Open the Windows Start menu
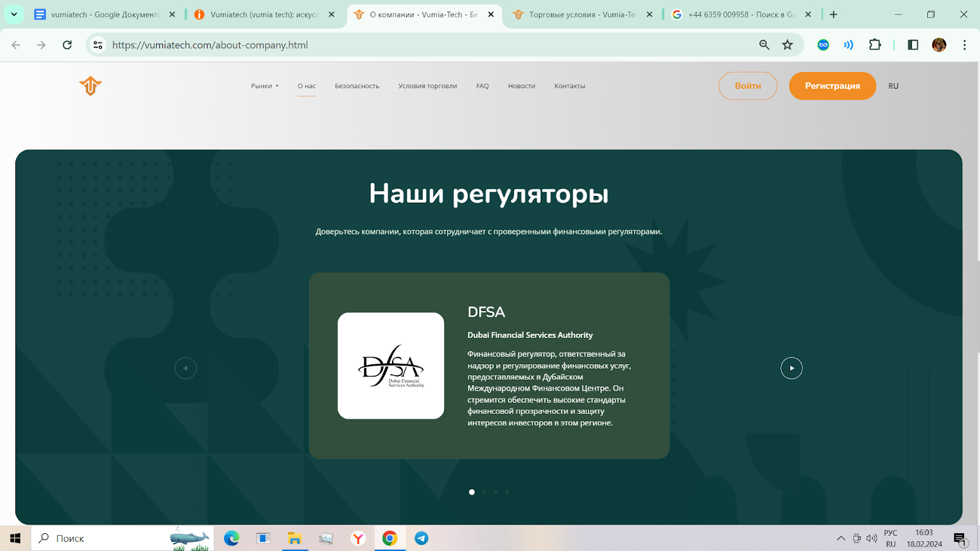This screenshot has height=551, width=980. coord(15,538)
